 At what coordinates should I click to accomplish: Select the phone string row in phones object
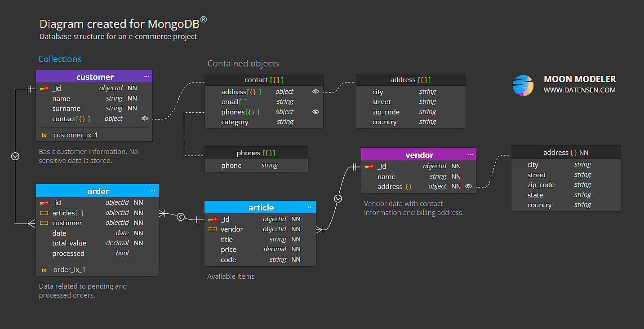tap(256, 165)
